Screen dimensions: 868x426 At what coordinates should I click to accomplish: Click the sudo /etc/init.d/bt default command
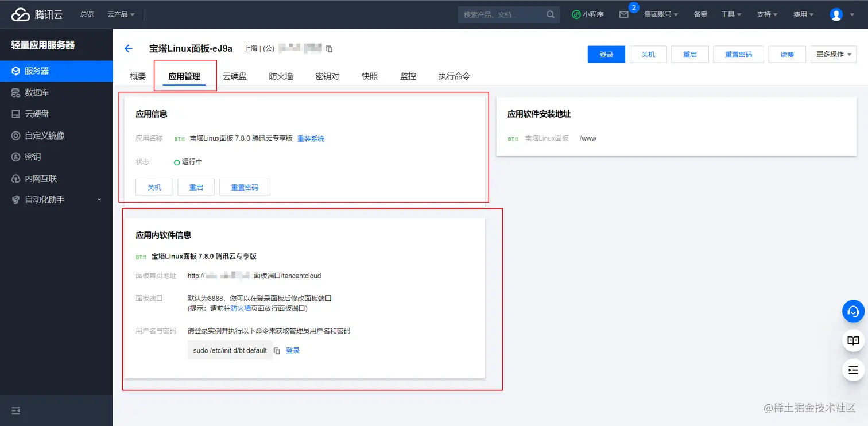[x=230, y=351]
